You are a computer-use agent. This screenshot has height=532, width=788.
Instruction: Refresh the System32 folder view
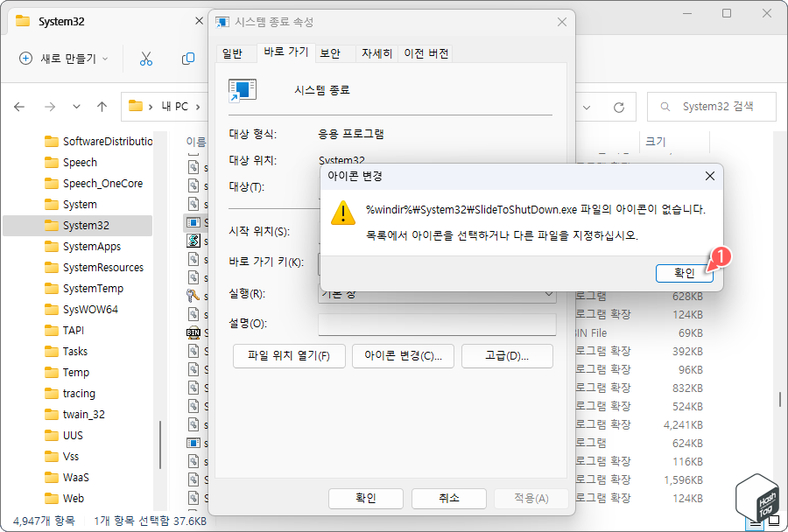618,106
